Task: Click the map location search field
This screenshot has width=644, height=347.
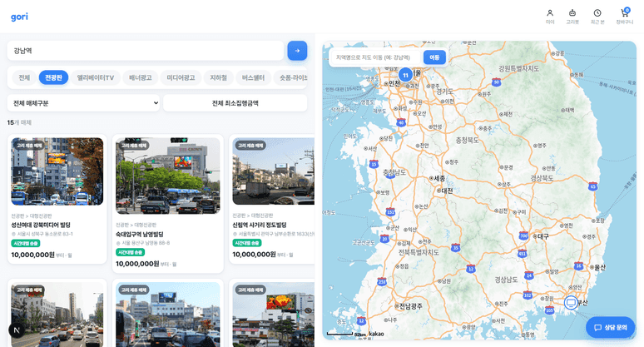Action: point(376,57)
